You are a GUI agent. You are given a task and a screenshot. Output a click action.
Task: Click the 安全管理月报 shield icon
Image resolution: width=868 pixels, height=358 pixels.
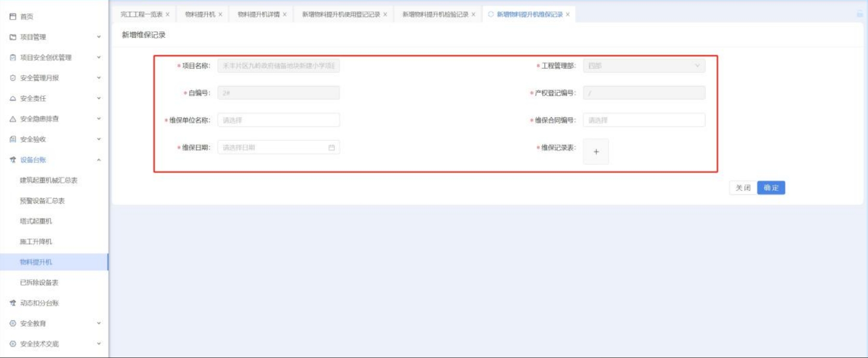[13, 78]
